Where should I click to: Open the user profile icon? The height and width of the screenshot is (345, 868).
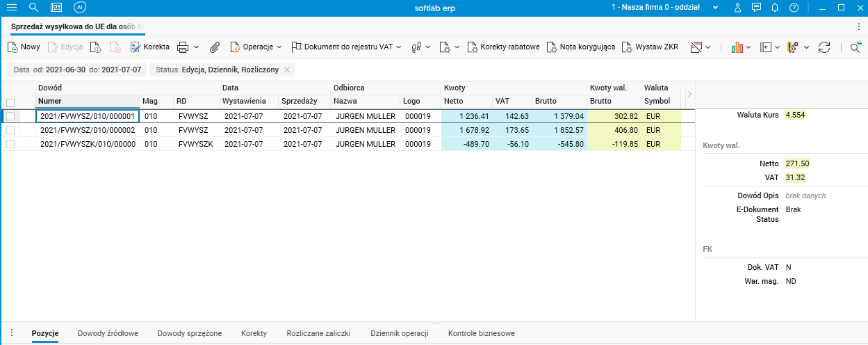pos(738,8)
